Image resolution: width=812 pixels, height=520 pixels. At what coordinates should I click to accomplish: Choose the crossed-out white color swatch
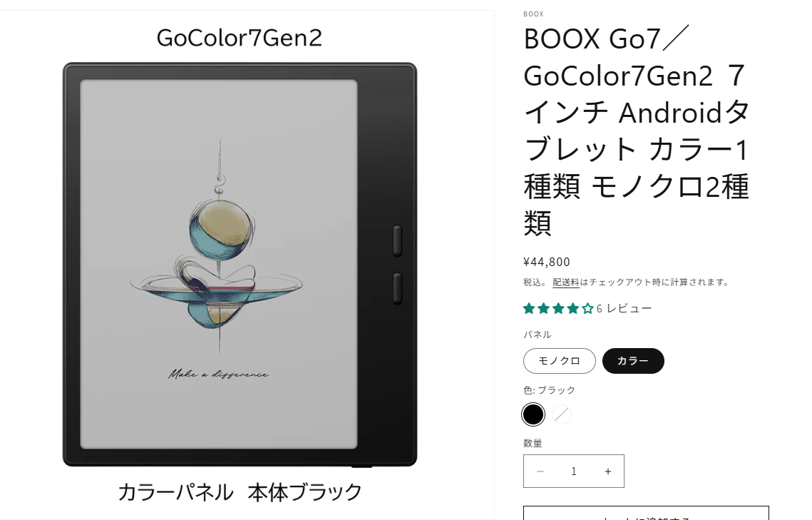tap(562, 414)
